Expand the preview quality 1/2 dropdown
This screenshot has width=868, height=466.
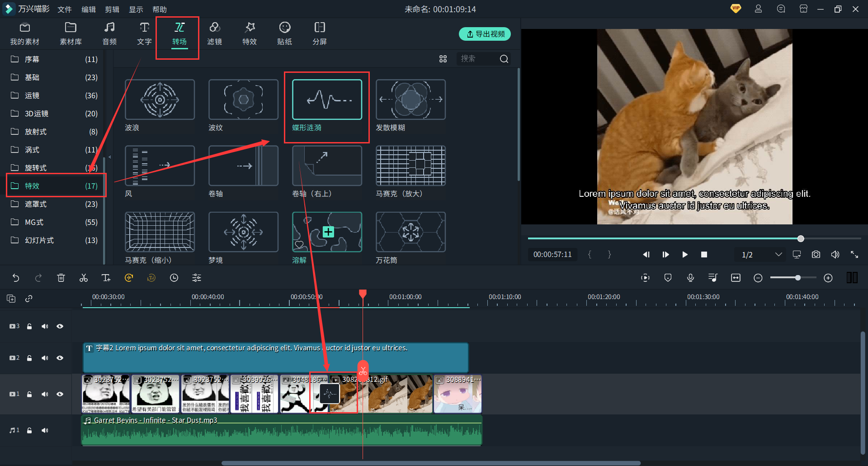[x=778, y=254]
